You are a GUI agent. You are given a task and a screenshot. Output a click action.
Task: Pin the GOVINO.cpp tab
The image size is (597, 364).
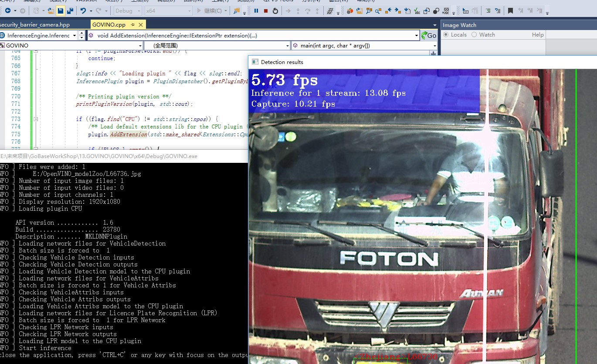point(132,24)
